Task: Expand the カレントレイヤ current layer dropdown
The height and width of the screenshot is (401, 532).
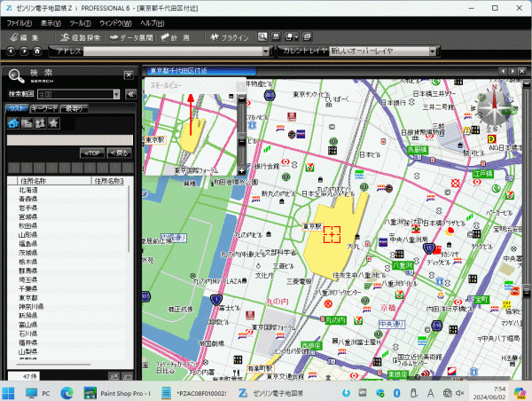Action: click(433, 51)
